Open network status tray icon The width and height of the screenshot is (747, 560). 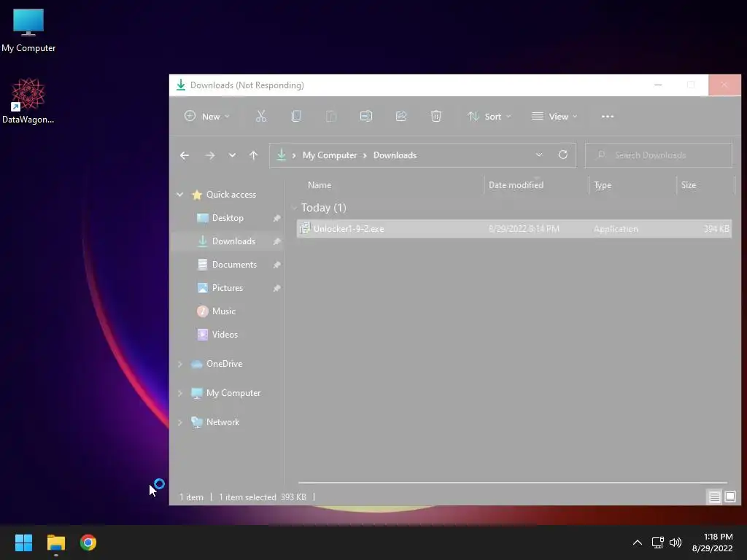click(x=658, y=542)
